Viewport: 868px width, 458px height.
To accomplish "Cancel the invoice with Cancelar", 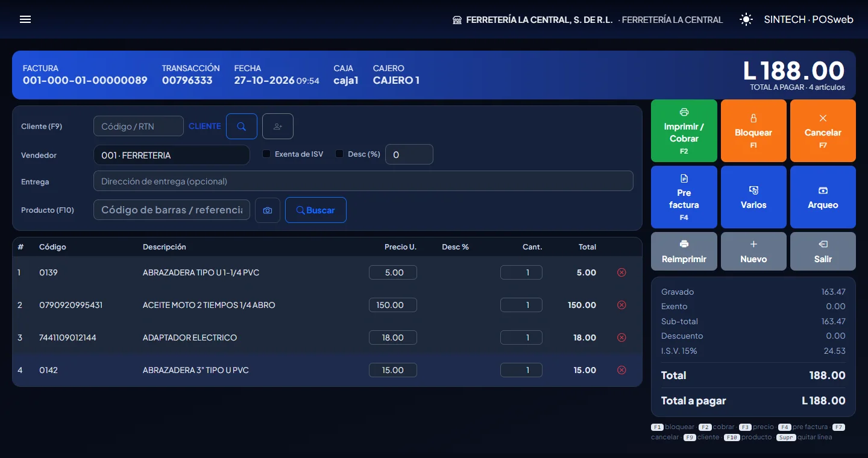I will (823, 131).
